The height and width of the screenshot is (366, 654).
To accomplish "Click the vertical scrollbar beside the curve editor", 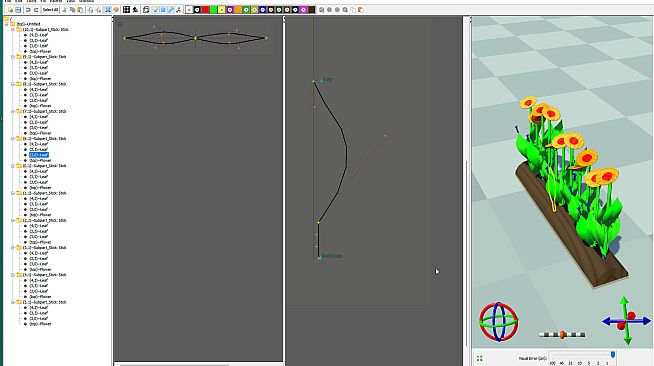I will [x=466, y=254].
